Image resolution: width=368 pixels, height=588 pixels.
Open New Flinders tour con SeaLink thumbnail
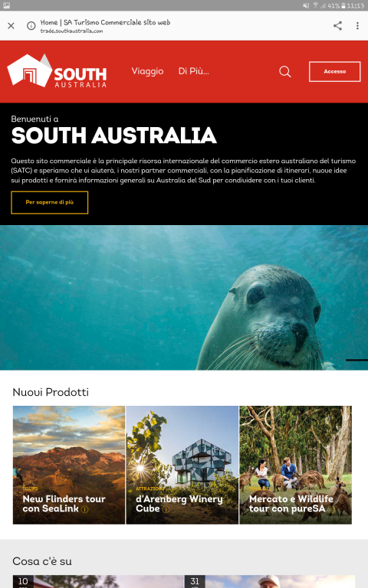69,465
